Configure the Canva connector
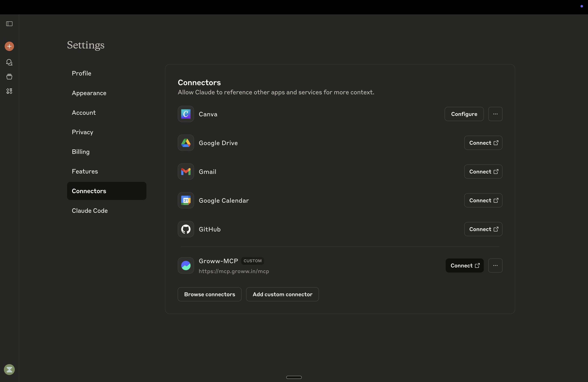Image resolution: width=588 pixels, height=382 pixels. coord(464,114)
